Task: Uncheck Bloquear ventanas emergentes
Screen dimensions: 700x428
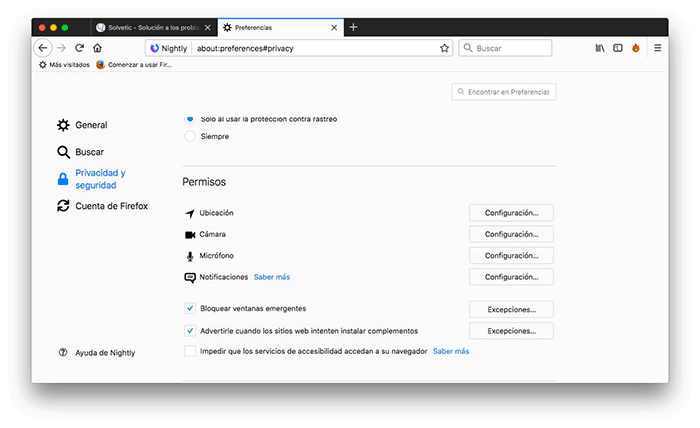Action: (190, 309)
